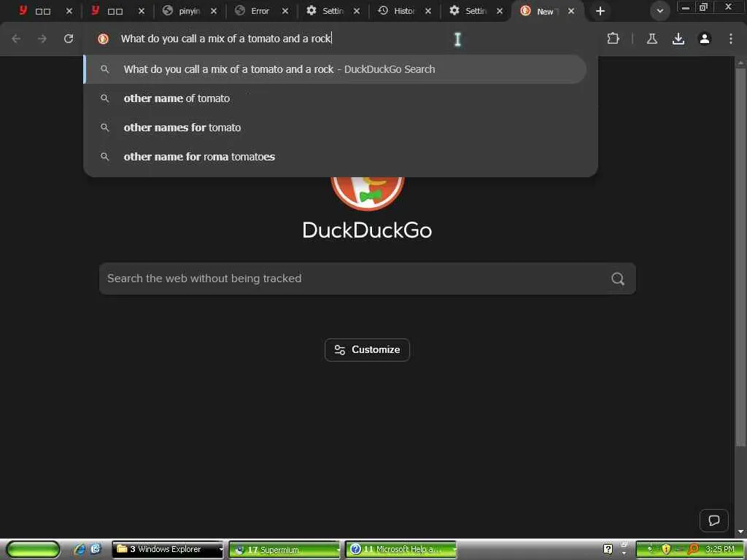Select the Settings tab next to New Tab
The image size is (747, 560).
(x=468, y=11)
